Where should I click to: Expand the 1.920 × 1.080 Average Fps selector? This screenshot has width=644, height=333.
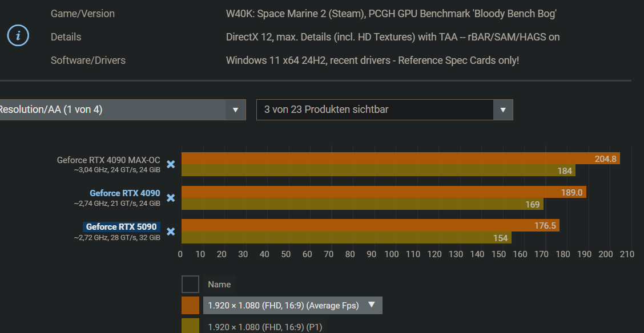tap(292, 306)
